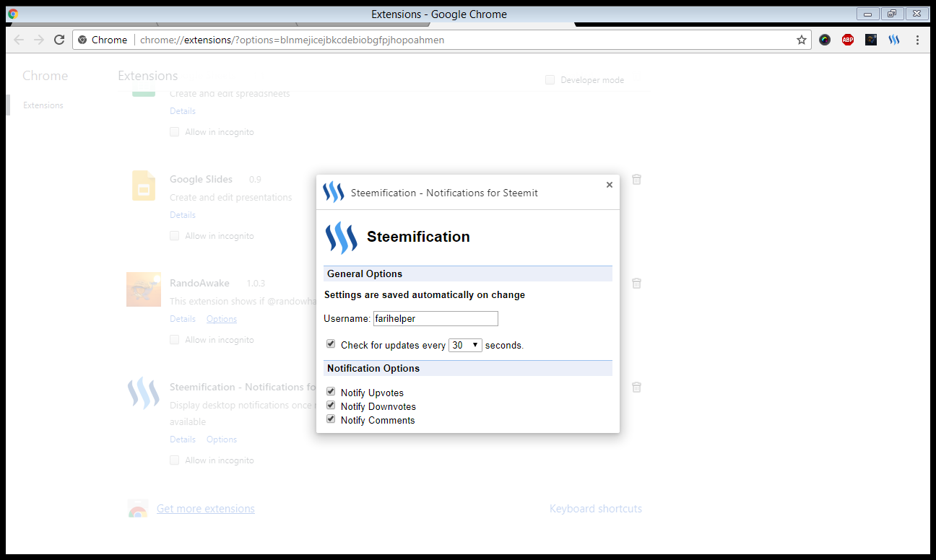Open the Details link for RandoAwake
This screenshot has height=560, width=936.
tap(183, 319)
